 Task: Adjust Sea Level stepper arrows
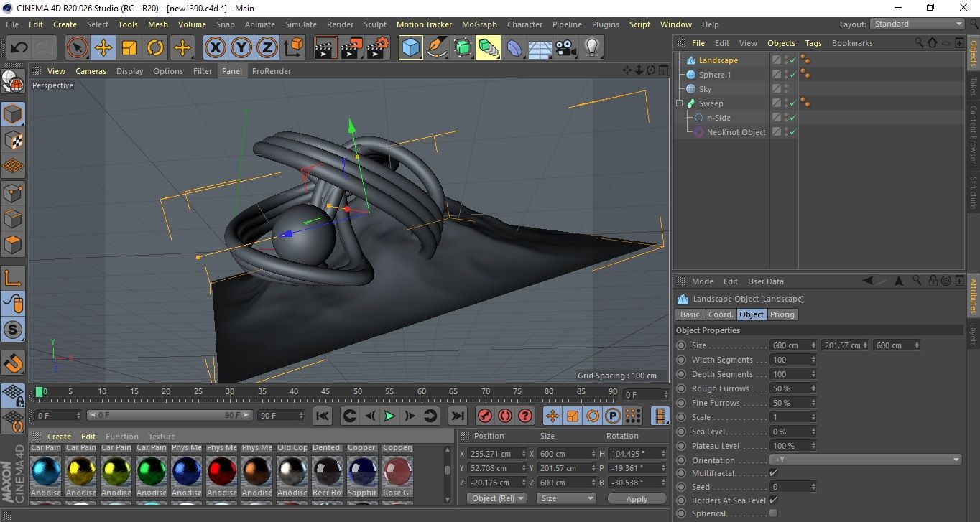[x=813, y=432]
